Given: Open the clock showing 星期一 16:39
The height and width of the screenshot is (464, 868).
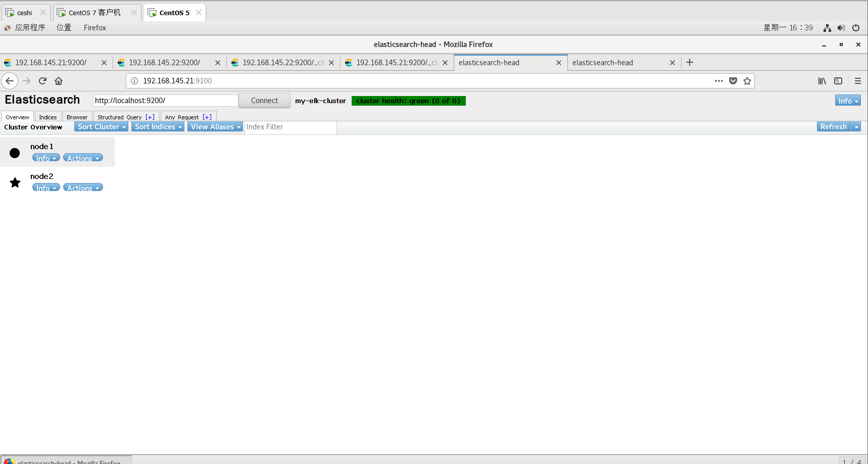Looking at the screenshot, I should pyautogui.click(x=788, y=28).
